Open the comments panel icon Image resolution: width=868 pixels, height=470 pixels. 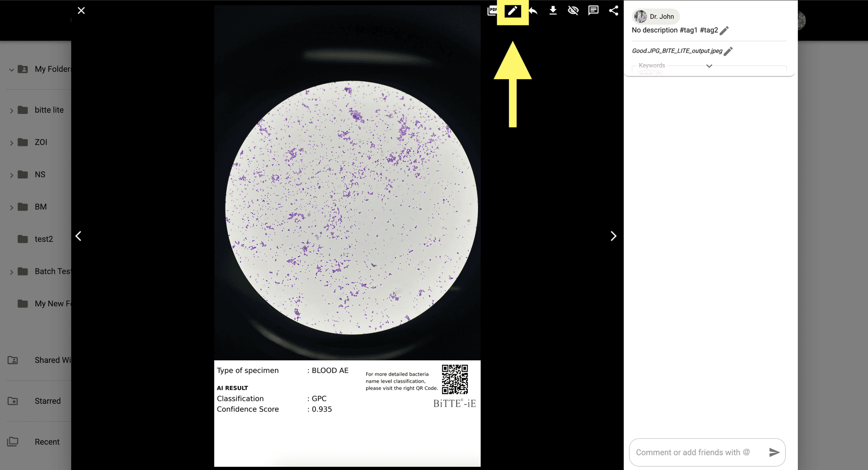pos(593,10)
